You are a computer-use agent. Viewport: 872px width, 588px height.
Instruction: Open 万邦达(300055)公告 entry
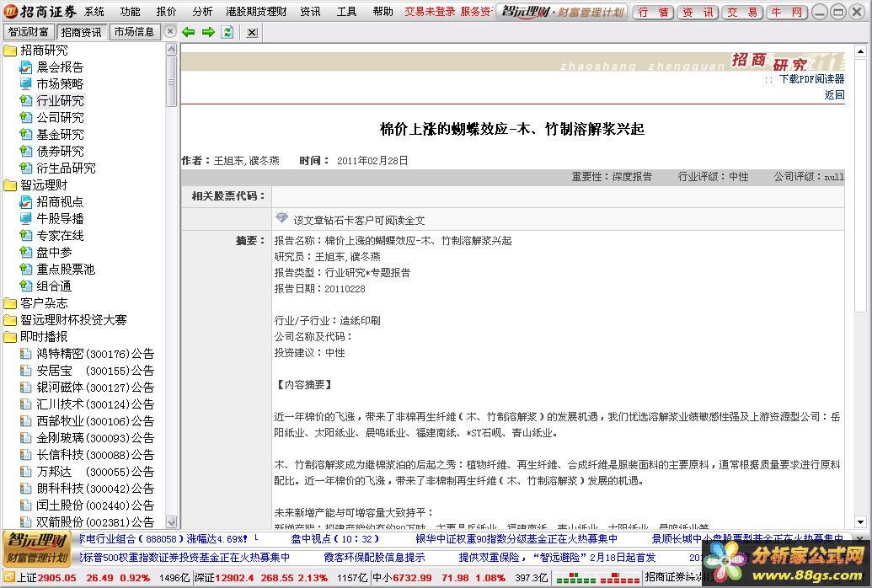(x=95, y=472)
